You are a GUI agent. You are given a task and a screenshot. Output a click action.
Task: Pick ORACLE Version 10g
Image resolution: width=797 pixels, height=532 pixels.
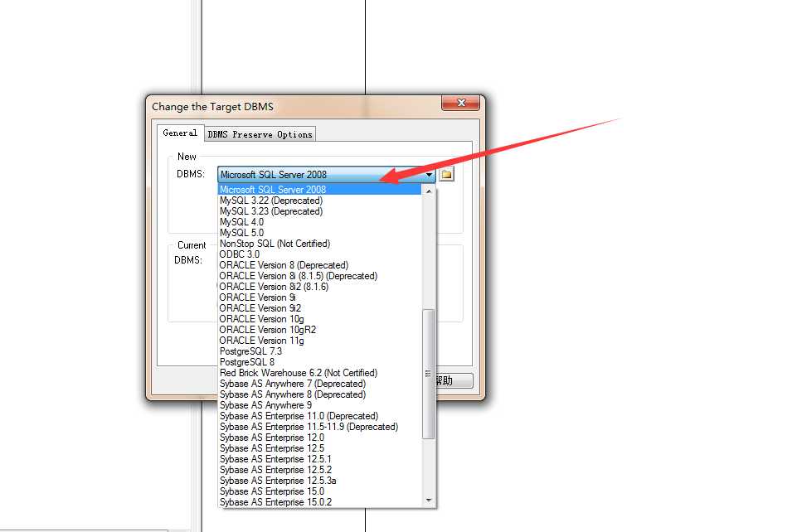coord(320,319)
